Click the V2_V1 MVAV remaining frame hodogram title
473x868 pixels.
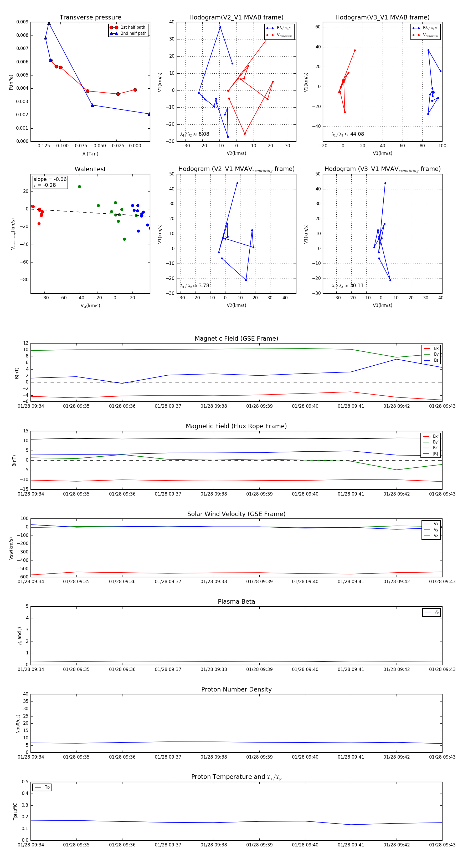coord(236,169)
